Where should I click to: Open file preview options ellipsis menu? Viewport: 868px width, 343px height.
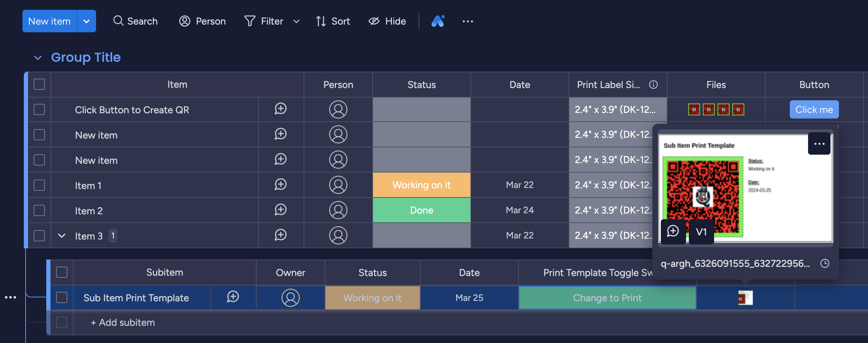819,143
